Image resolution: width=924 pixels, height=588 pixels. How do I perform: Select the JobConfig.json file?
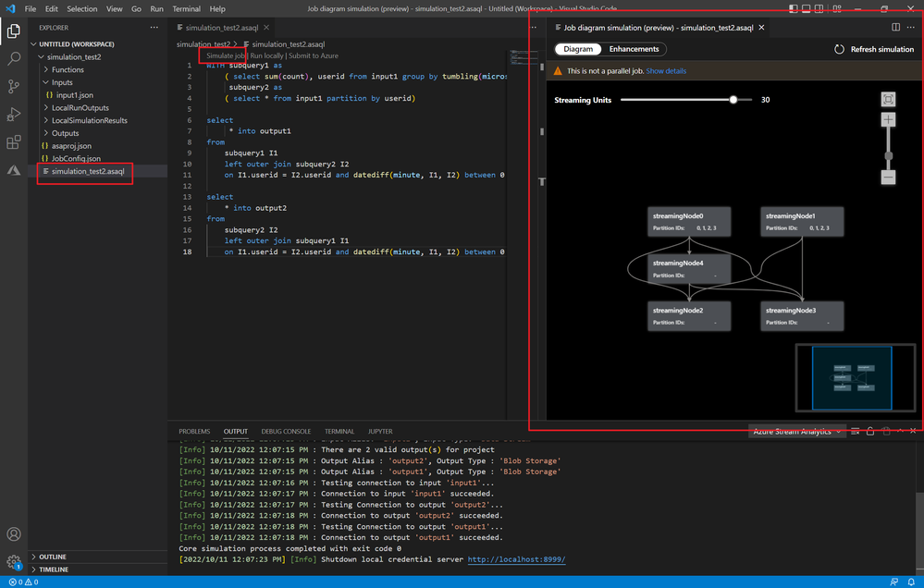point(78,159)
